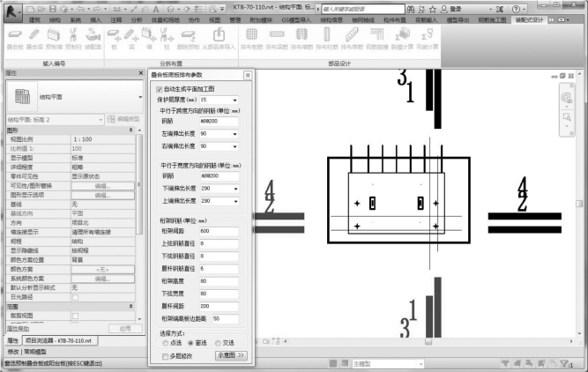Select the 窗选 radio button
The image size is (588, 372).
(x=190, y=343)
